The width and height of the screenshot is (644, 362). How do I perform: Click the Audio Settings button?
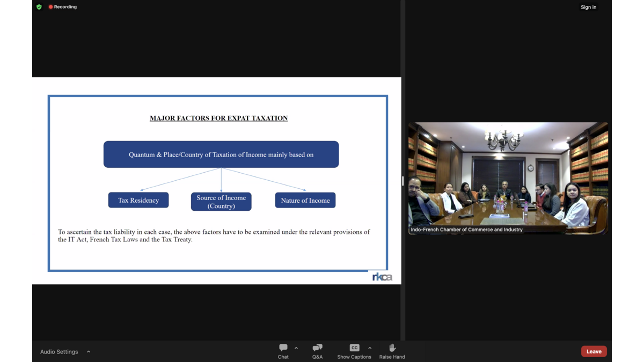click(59, 352)
